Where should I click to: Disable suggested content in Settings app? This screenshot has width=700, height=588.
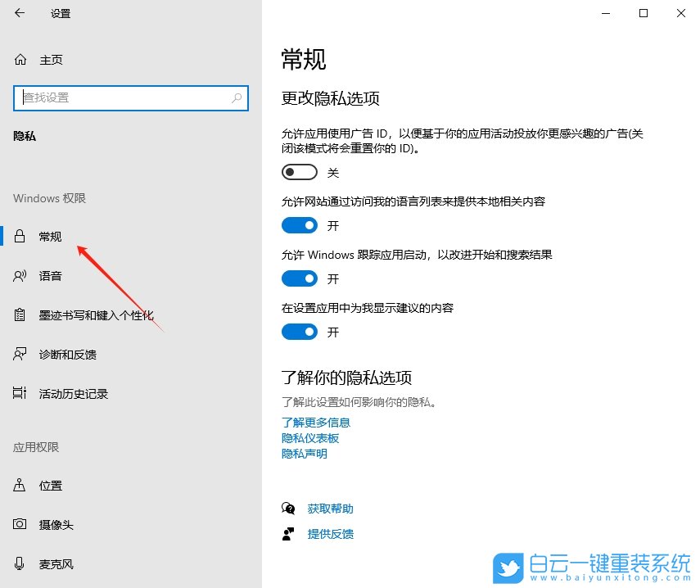(x=299, y=332)
